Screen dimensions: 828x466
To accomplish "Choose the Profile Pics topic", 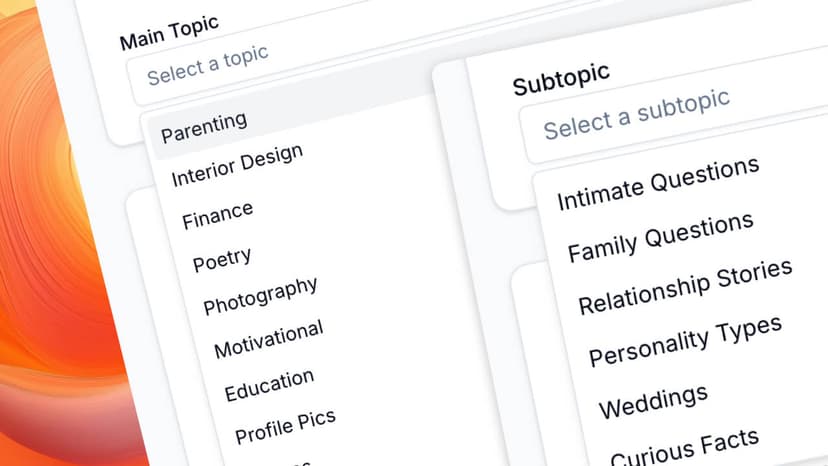I will [285, 426].
